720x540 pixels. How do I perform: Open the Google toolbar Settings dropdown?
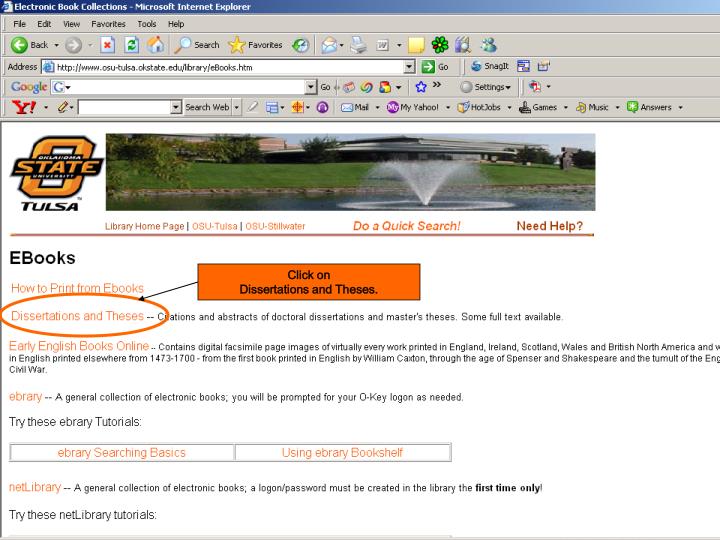click(487, 87)
